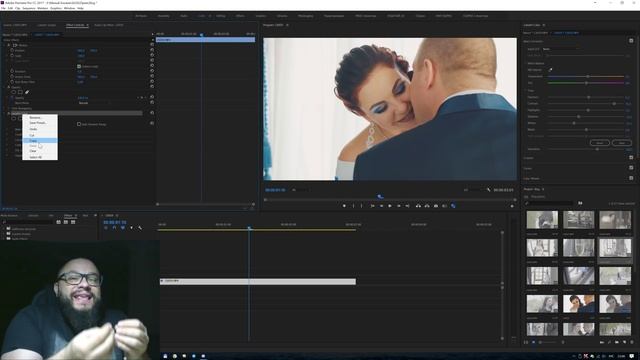Click the Lift button in the Program monitor
640x360 pixels.
418,206
